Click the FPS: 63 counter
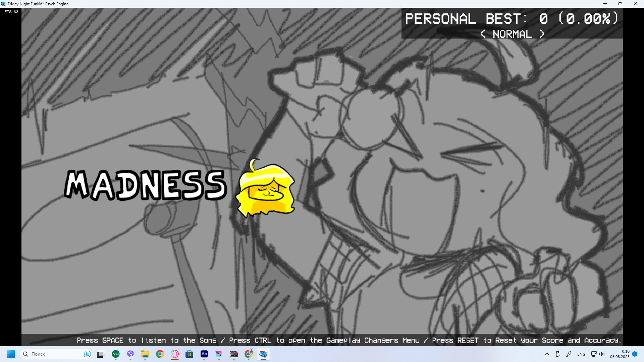 11,12
